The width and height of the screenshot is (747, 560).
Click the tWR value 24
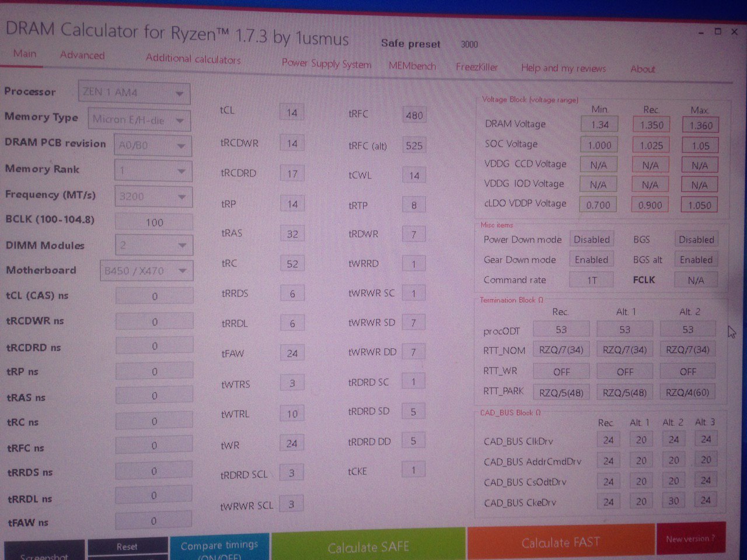tap(291, 443)
